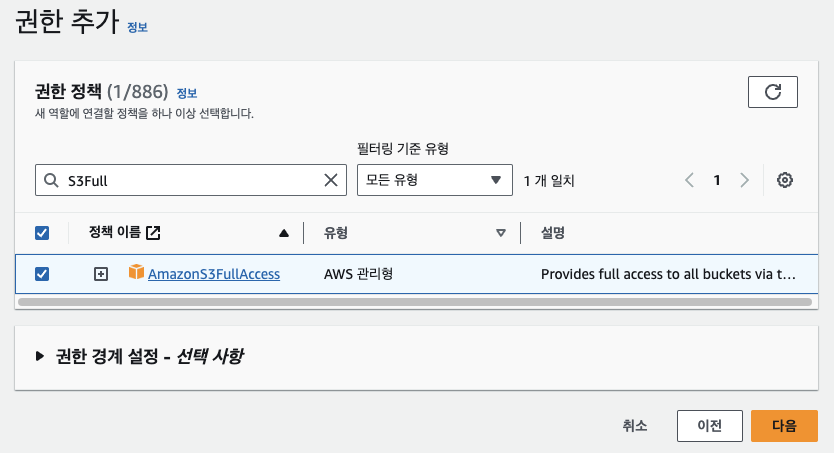This screenshot has height=453, width=834.
Task: Click the 유형 column header text
Action: coord(336,232)
